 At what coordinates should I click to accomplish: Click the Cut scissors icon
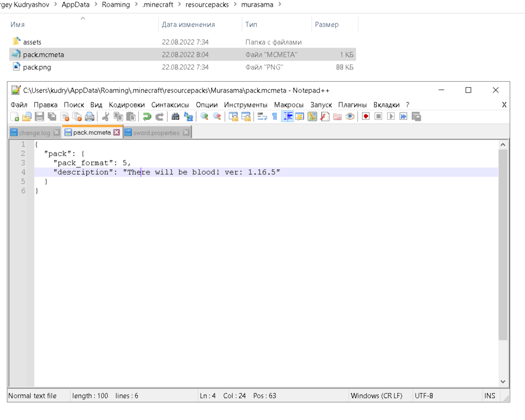105,116
